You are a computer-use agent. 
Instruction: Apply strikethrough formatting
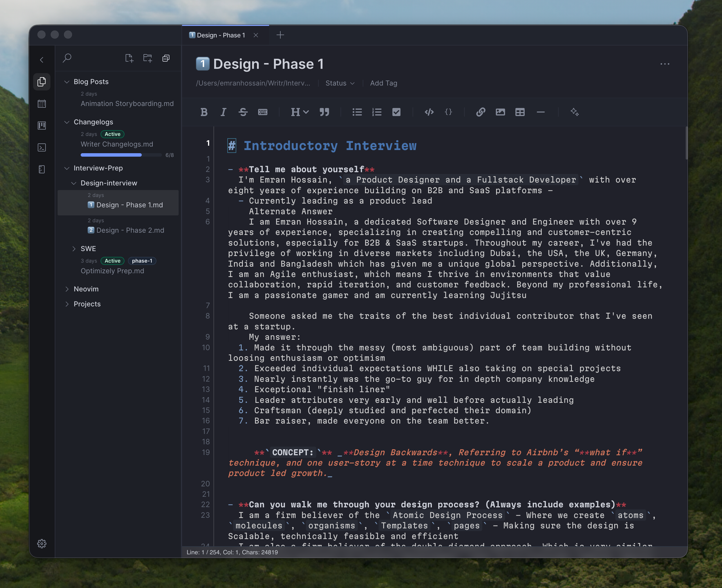[x=243, y=112]
